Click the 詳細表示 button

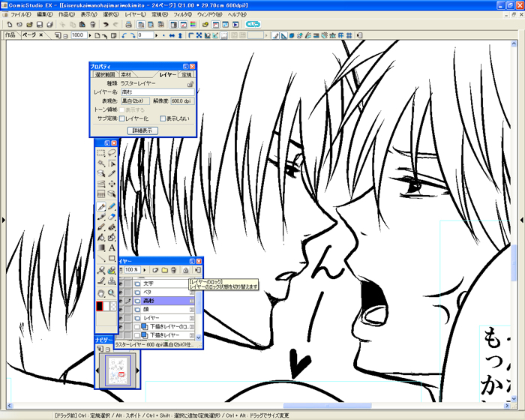(142, 130)
